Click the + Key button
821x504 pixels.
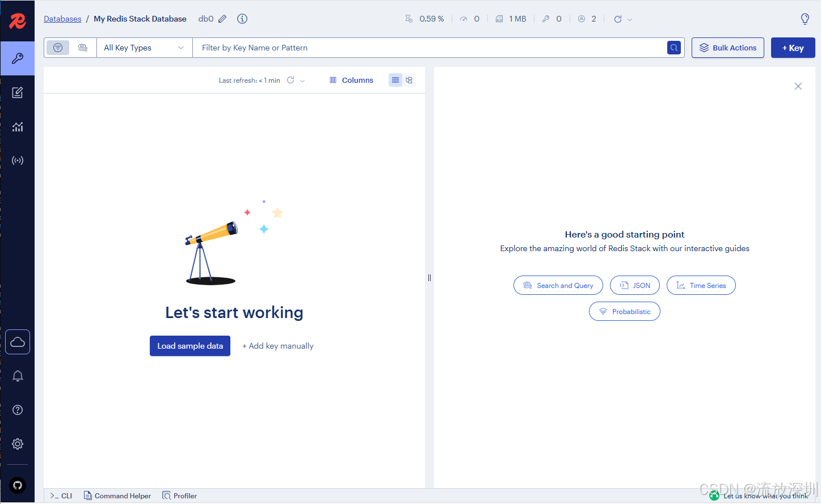tap(793, 48)
